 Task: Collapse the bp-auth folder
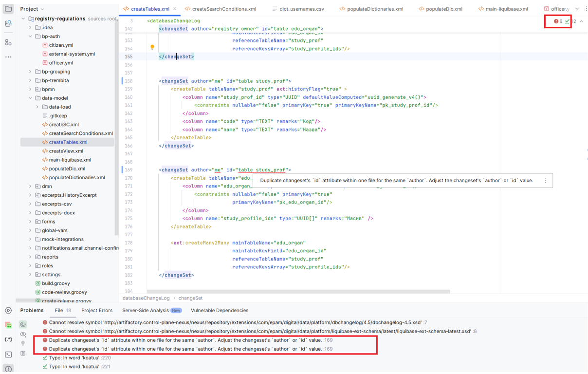point(30,37)
